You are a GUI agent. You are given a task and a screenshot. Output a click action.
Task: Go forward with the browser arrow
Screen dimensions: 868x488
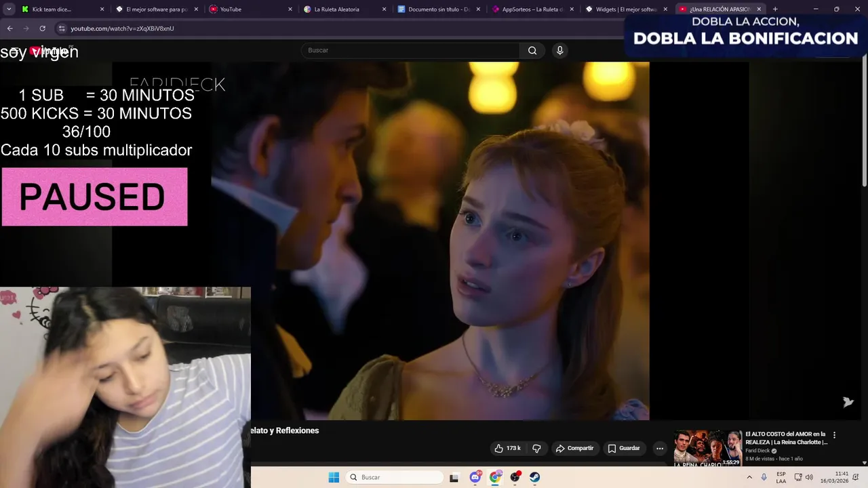click(26, 28)
